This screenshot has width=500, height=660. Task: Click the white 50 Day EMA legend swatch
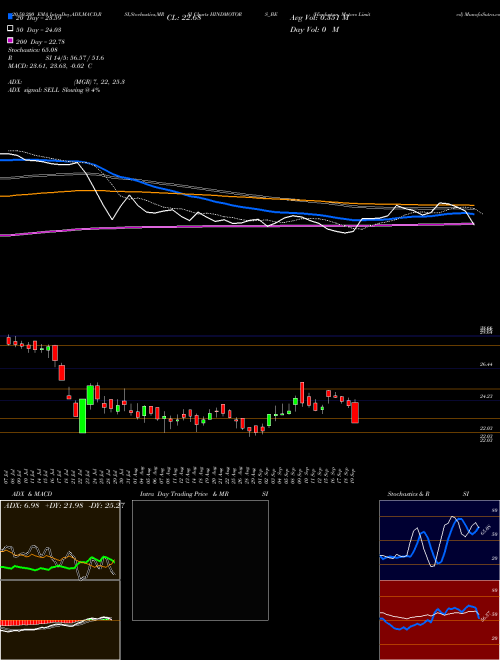(x=11, y=29)
